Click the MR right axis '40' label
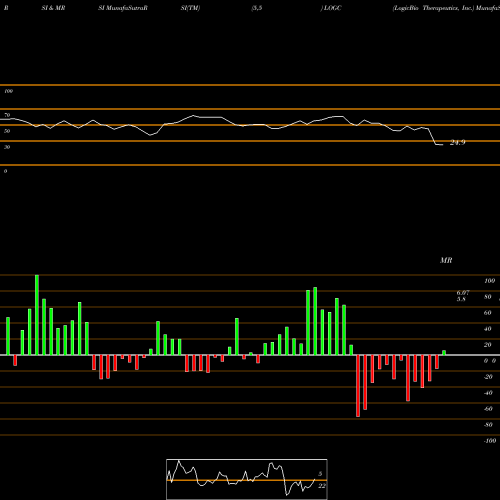The image size is (500, 500). point(488,329)
